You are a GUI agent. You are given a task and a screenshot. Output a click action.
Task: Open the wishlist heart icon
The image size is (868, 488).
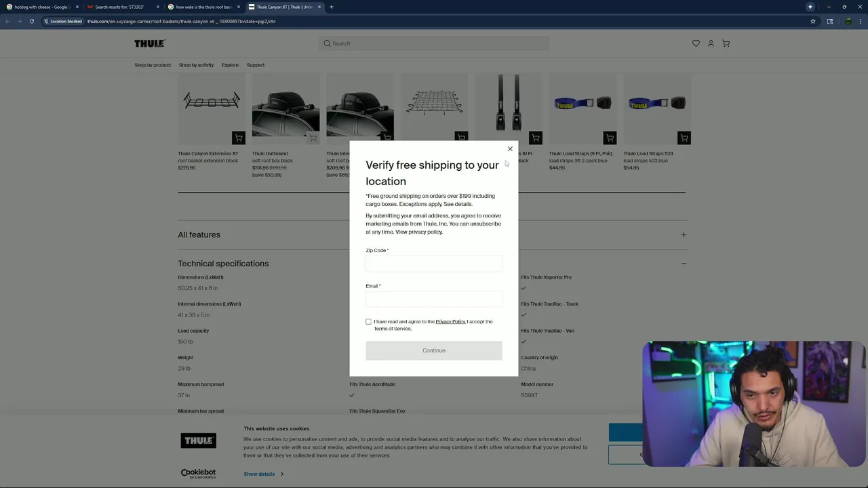click(x=696, y=43)
